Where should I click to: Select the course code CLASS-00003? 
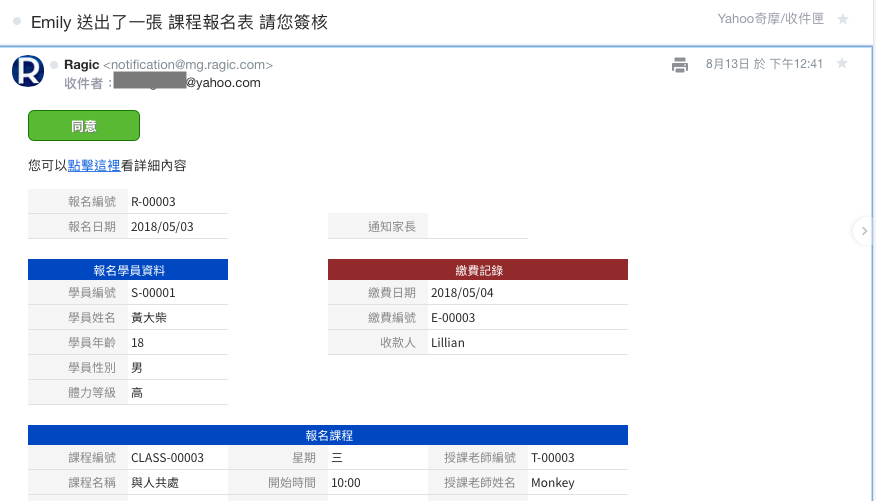point(167,458)
